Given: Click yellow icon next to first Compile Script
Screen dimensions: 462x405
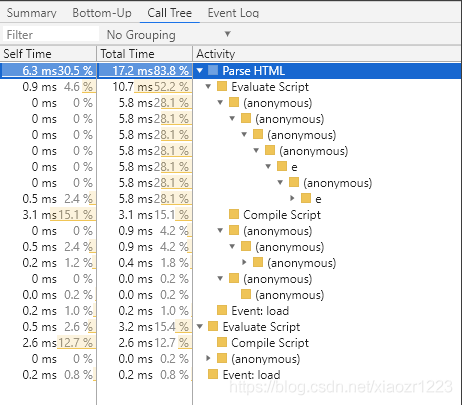Looking at the screenshot, I should coord(234,214).
